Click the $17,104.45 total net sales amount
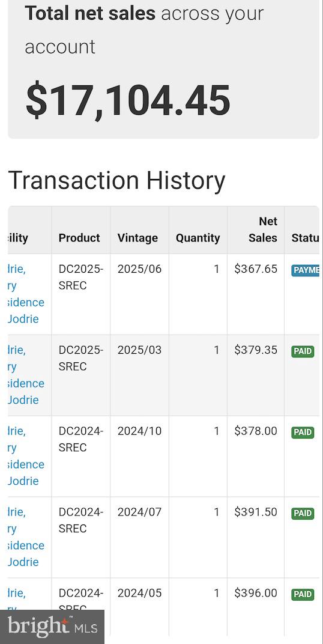The width and height of the screenshot is (323, 644). (128, 101)
